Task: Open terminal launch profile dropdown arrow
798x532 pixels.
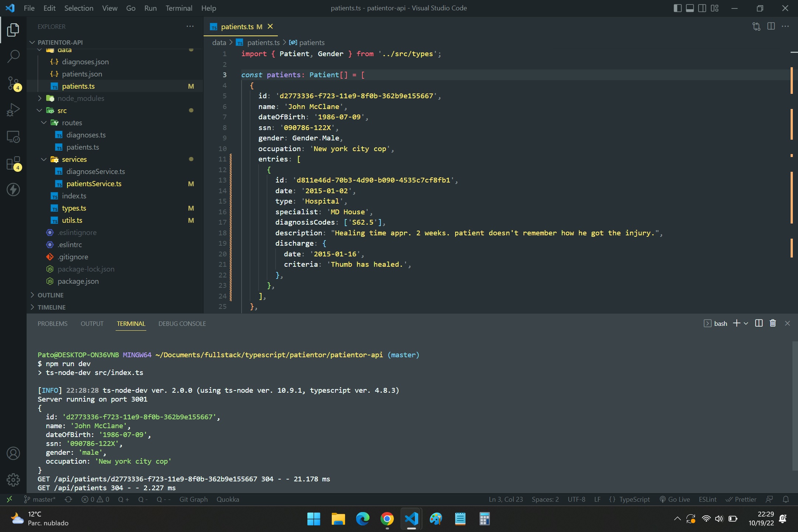Action: click(746, 323)
